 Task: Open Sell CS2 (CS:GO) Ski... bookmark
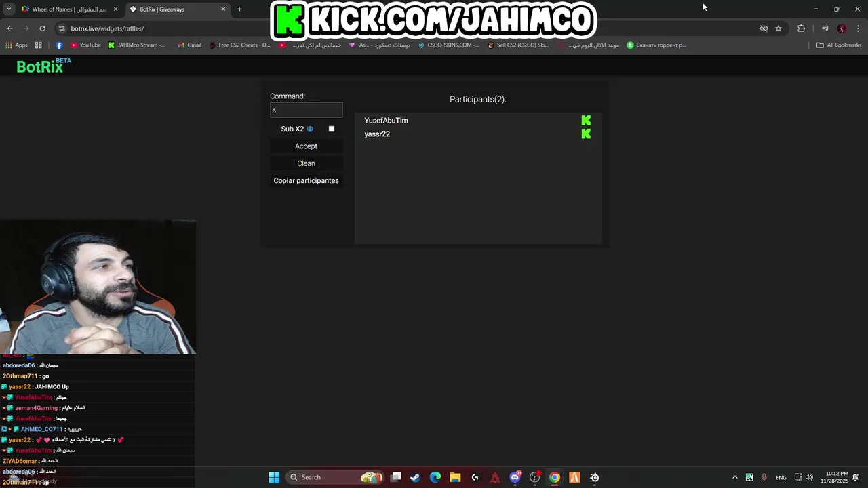(x=518, y=45)
